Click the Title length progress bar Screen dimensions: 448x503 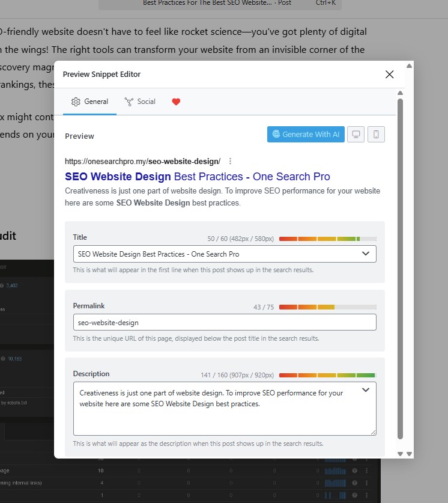328,239
